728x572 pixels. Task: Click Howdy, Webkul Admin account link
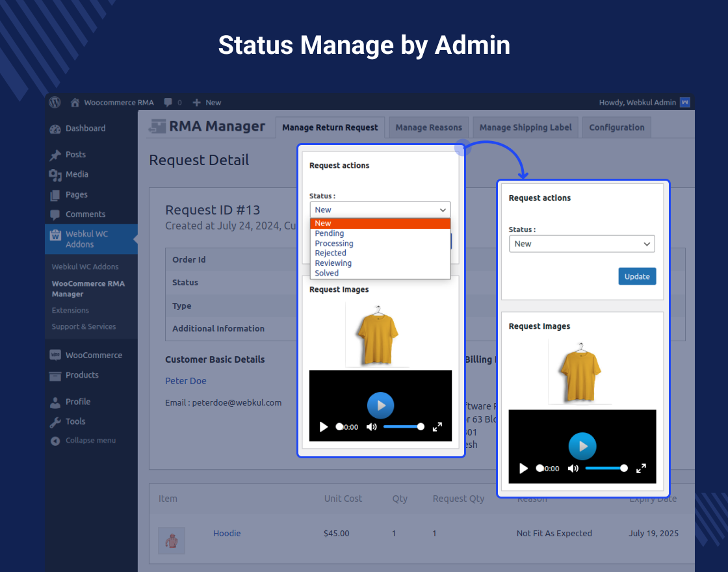[638, 102]
